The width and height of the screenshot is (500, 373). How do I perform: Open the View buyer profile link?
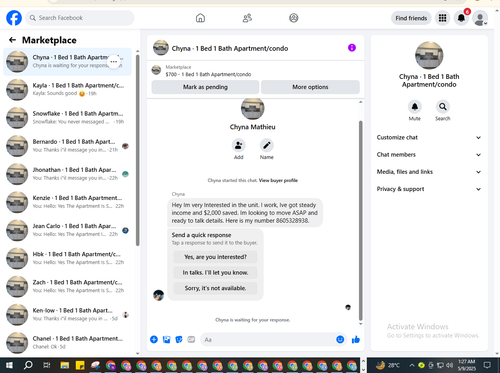pyautogui.click(x=278, y=180)
